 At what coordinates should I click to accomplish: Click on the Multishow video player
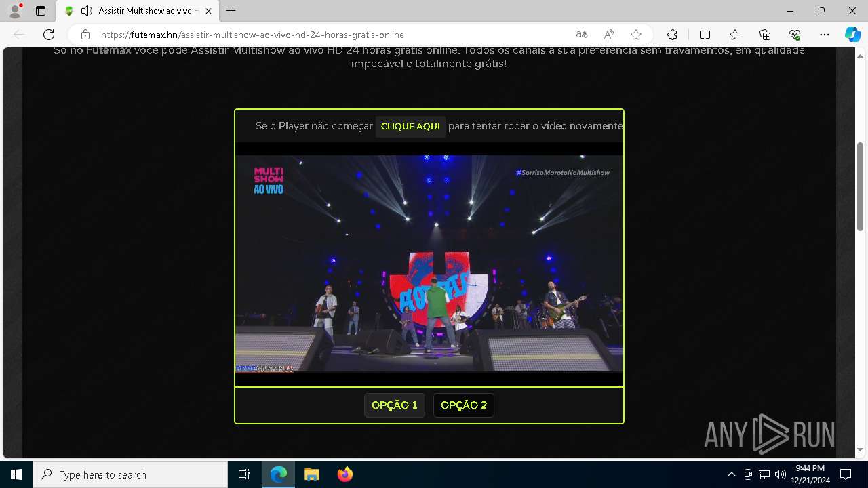429,264
